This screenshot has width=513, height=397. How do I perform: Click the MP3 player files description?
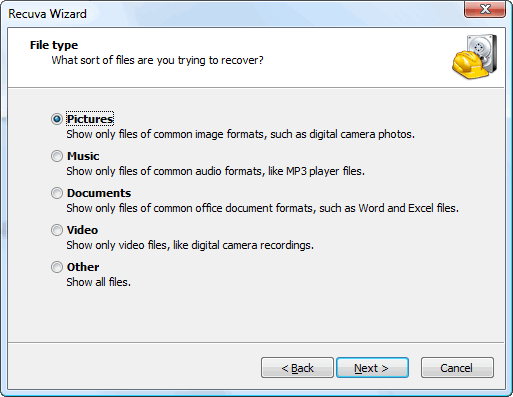click(215, 171)
